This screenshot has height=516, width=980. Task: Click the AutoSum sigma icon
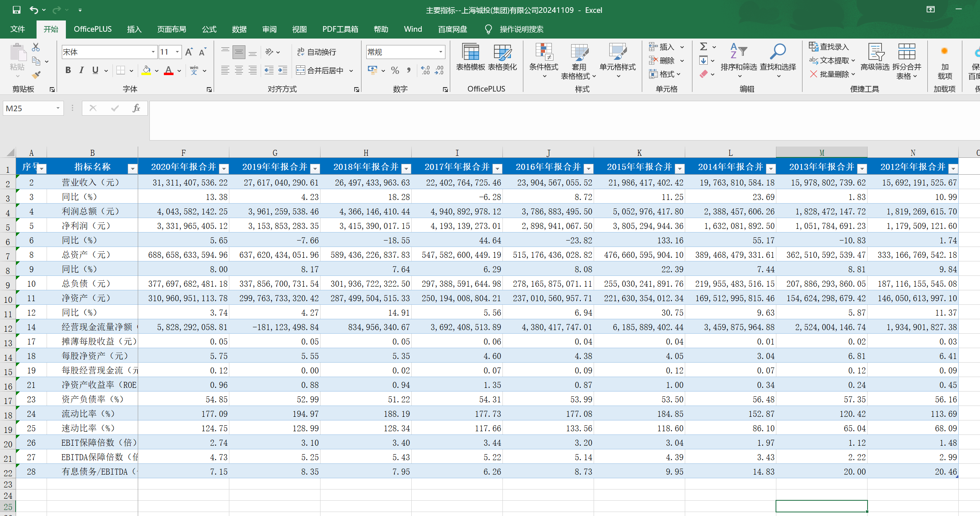tap(703, 47)
